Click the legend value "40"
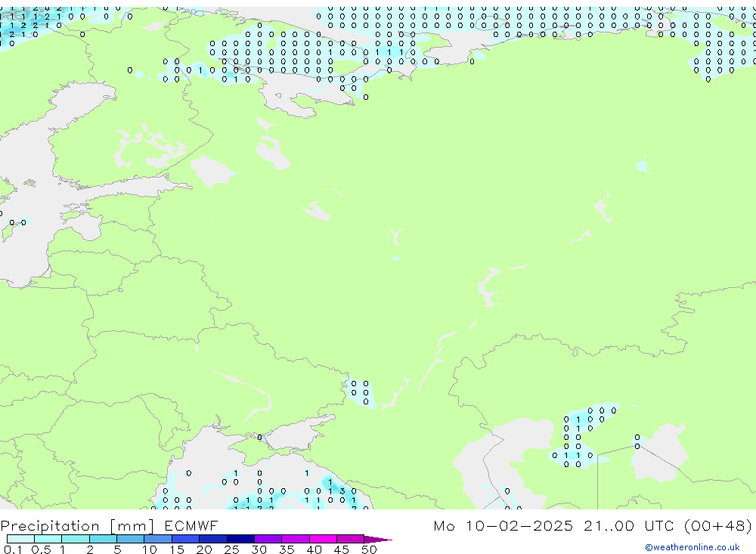The image size is (756, 554). [314, 549]
